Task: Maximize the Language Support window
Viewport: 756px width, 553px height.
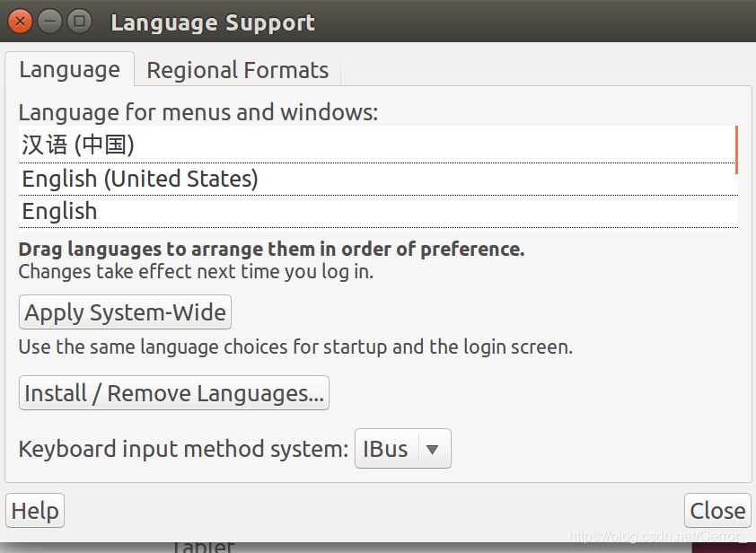Action: click(80, 22)
